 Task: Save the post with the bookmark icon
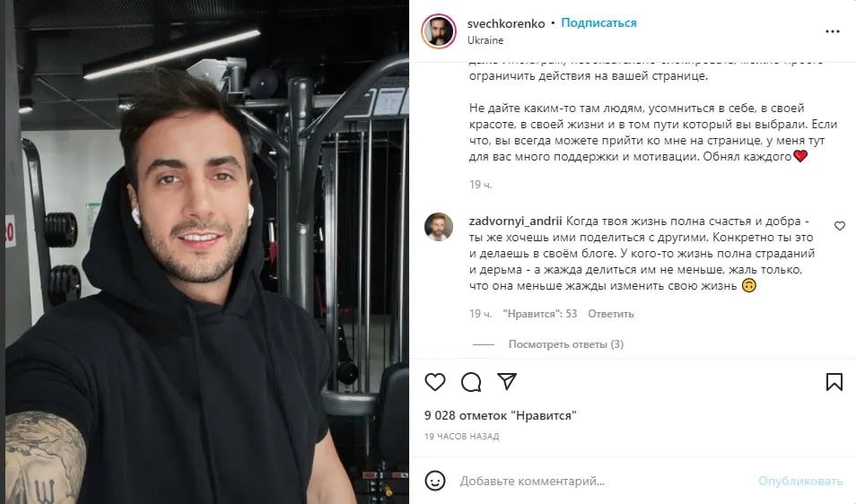point(834,382)
